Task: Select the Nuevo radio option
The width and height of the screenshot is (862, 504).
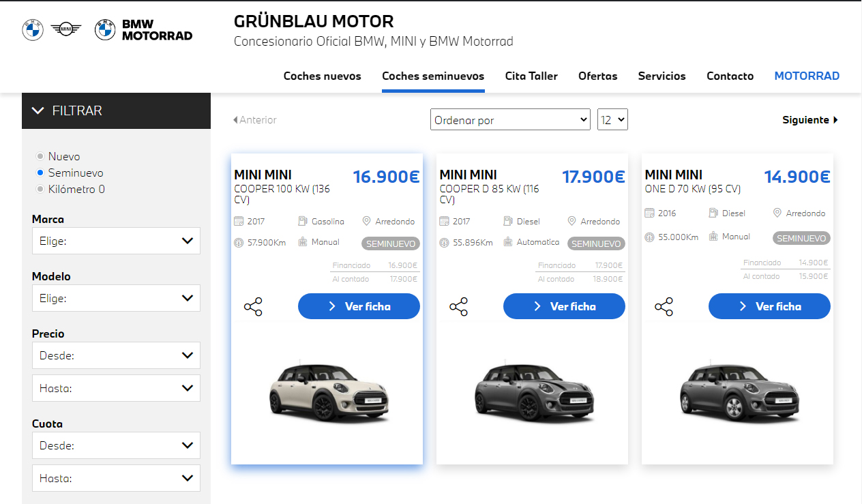Action: (x=40, y=156)
